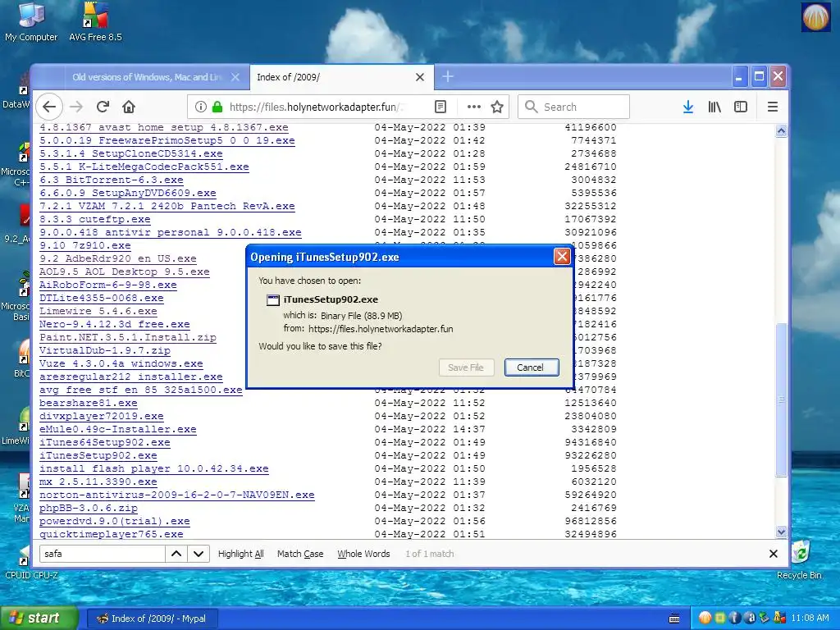
Task: Click the Save File button
Action: tap(466, 367)
